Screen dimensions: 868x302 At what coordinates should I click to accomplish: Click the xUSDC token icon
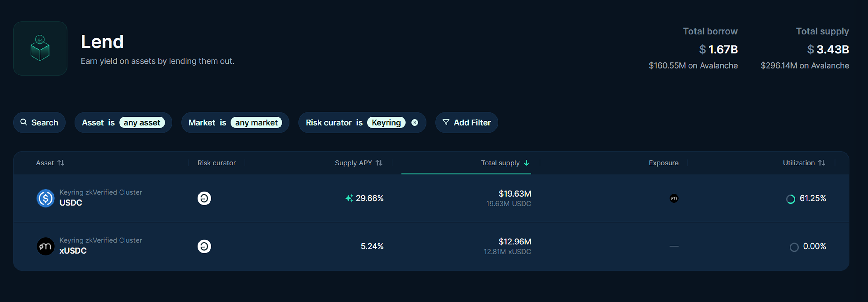[x=45, y=246]
